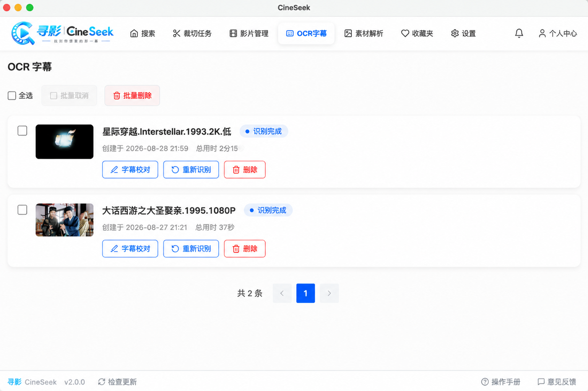The height and width of the screenshot is (391, 588).
Task: Click 识别完成 status badge for 大话西游
Action: point(268,210)
